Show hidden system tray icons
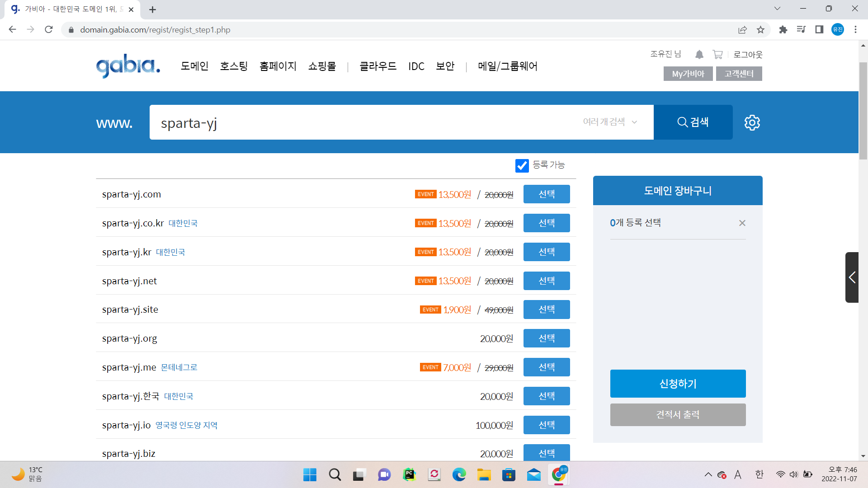The width and height of the screenshot is (868, 488). 708,474
